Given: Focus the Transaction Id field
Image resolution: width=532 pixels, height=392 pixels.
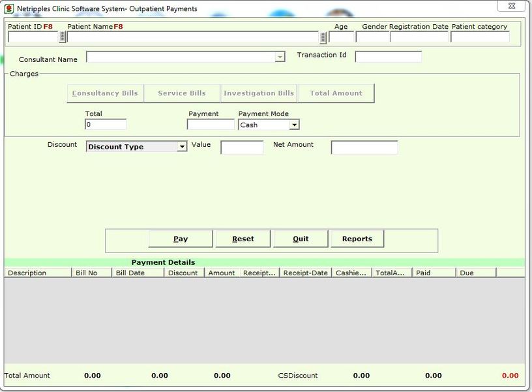Looking at the screenshot, I should [x=389, y=57].
